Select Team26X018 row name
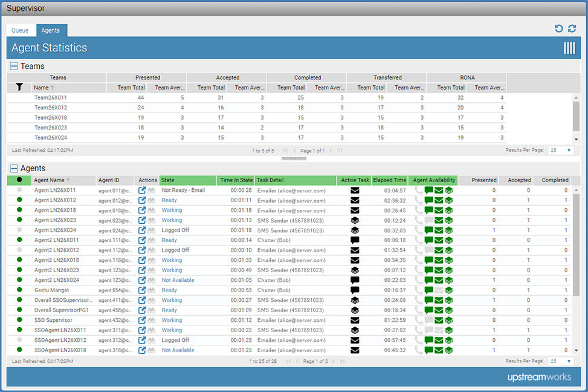This screenshot has width=588, height=392. [51, 117]
